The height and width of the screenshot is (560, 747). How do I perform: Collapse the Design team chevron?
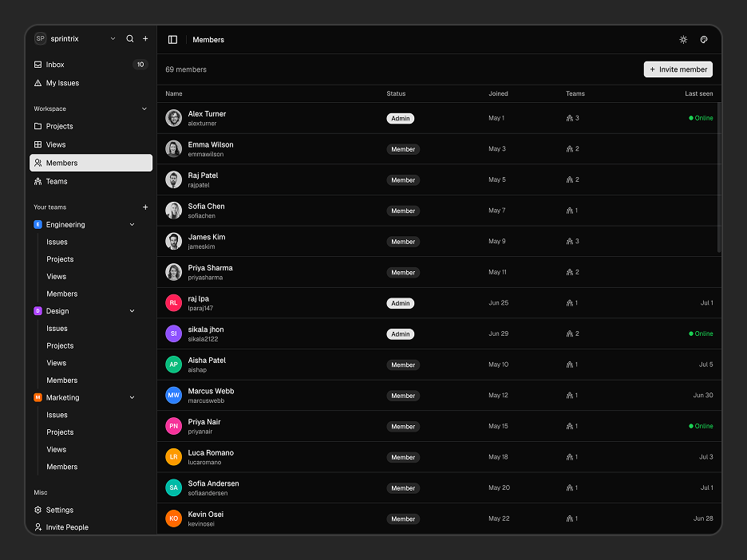[132, 311]
